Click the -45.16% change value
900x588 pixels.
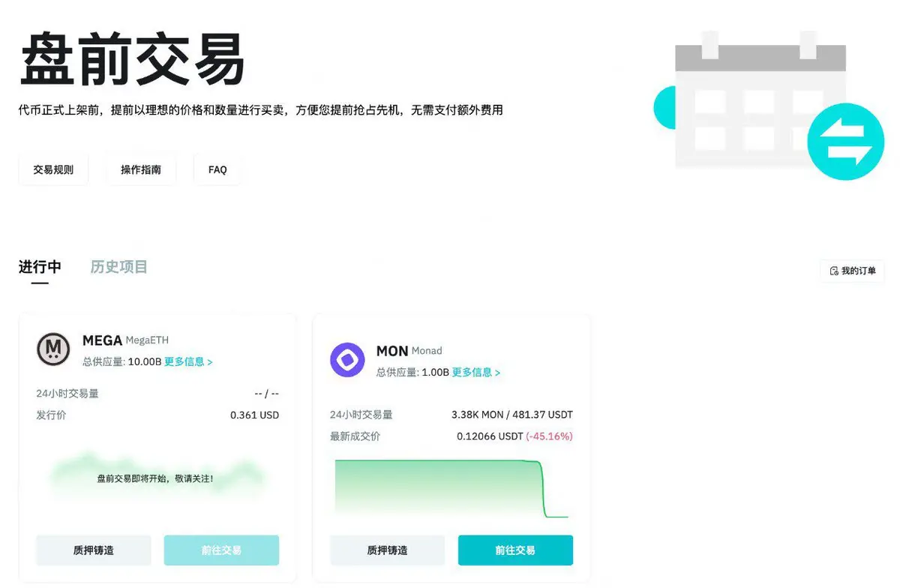549,436
